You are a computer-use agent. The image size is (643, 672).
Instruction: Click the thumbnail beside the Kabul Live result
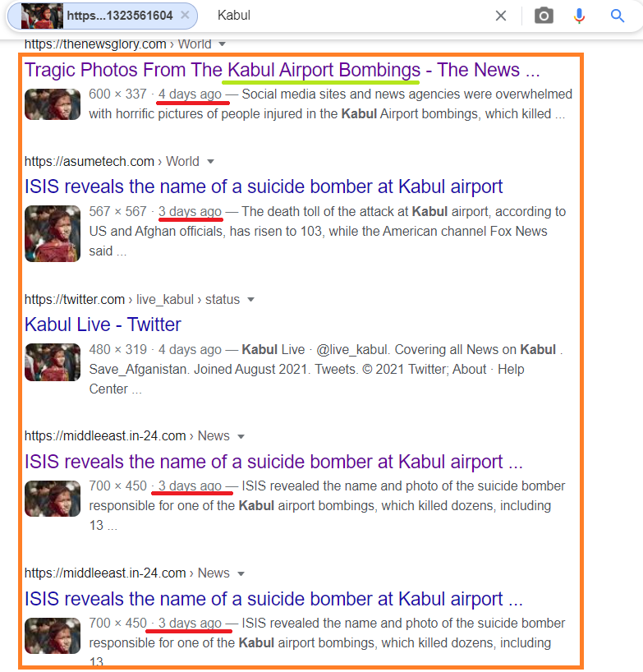[53, 362]
